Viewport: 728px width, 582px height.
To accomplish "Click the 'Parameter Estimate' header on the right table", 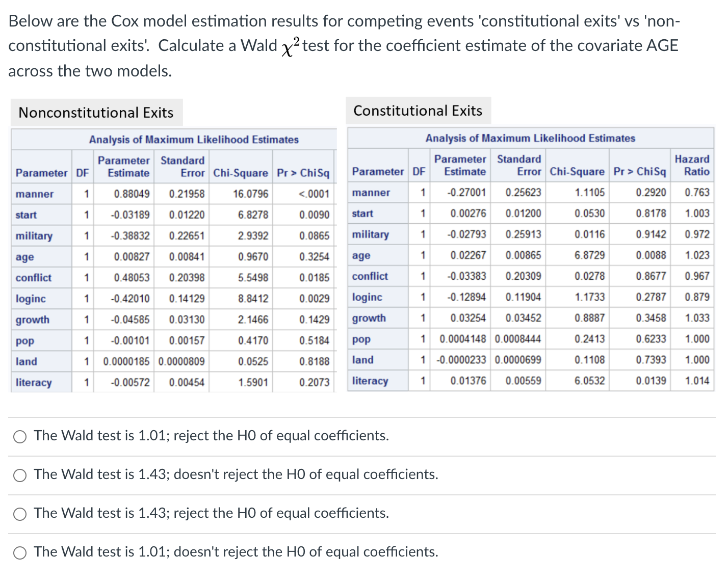I will 460,166.
